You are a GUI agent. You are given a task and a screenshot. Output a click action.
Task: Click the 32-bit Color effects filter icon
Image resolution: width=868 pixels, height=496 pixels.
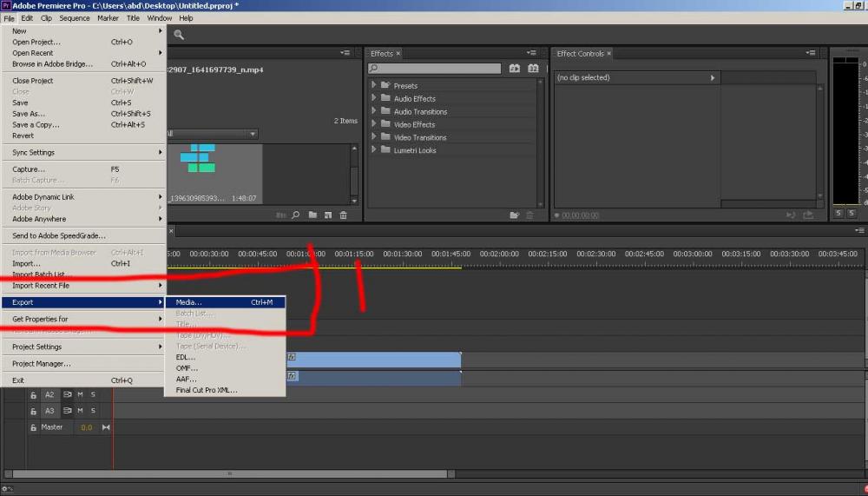533,68
